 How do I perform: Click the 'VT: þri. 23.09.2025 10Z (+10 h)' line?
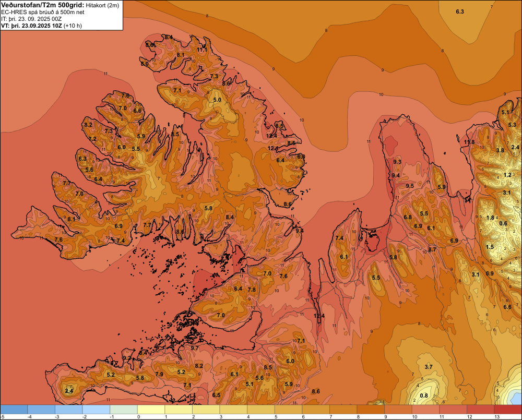[41, 26]
